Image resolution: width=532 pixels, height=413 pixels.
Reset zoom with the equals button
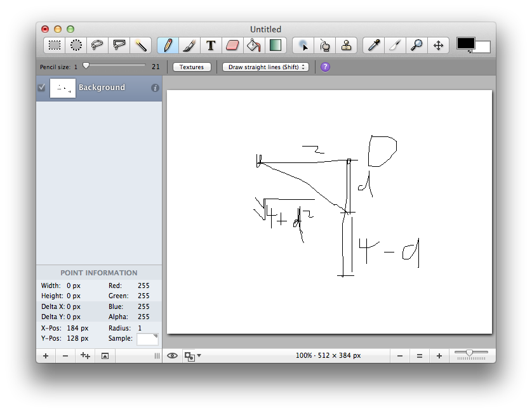point(420,356)
